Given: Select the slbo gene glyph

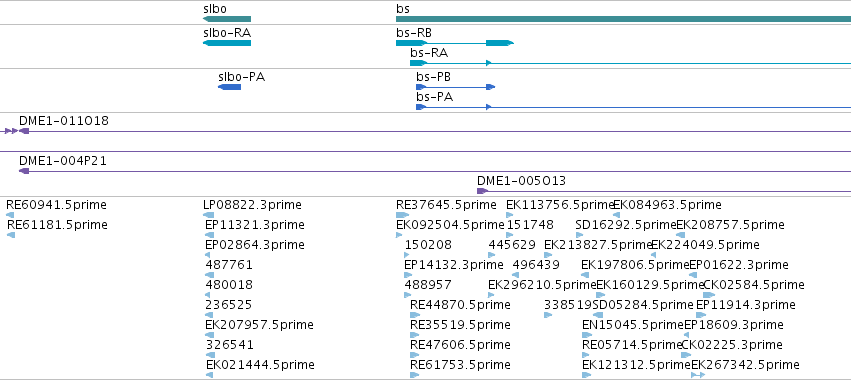Looking at the screenshot, I should tap(227, 19).
